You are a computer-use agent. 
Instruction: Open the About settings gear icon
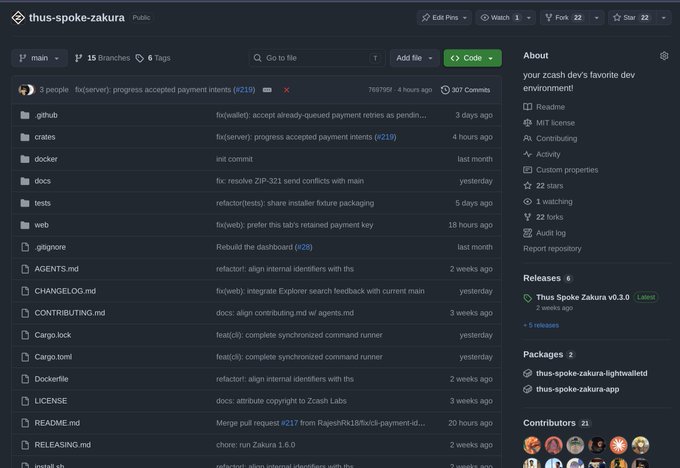[664, 56]
